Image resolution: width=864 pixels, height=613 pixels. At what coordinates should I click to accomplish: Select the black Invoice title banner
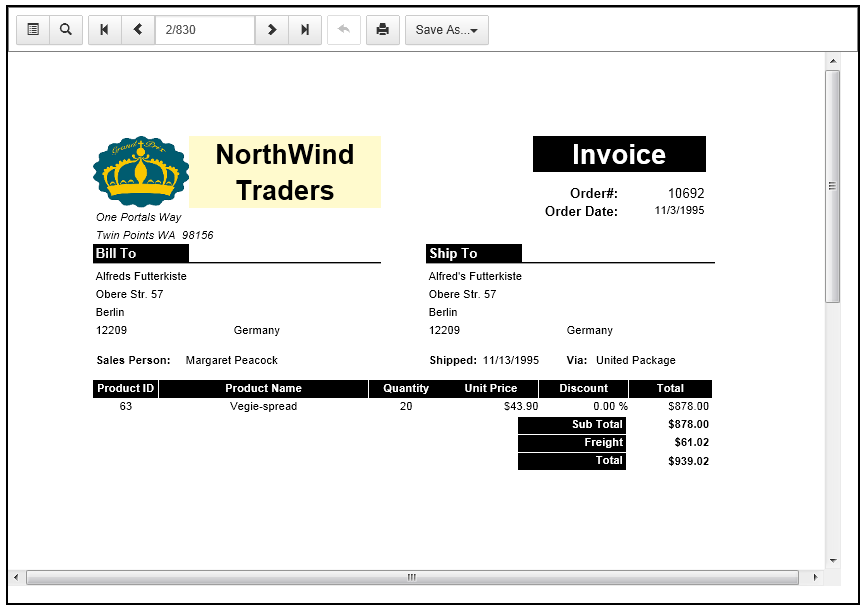(619, 154)
